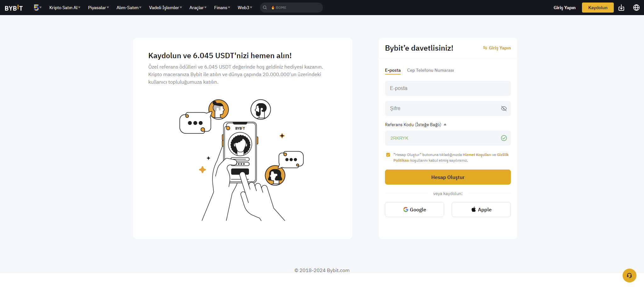
Task: Click the green referral code validation checkmark
Action: 504,138
